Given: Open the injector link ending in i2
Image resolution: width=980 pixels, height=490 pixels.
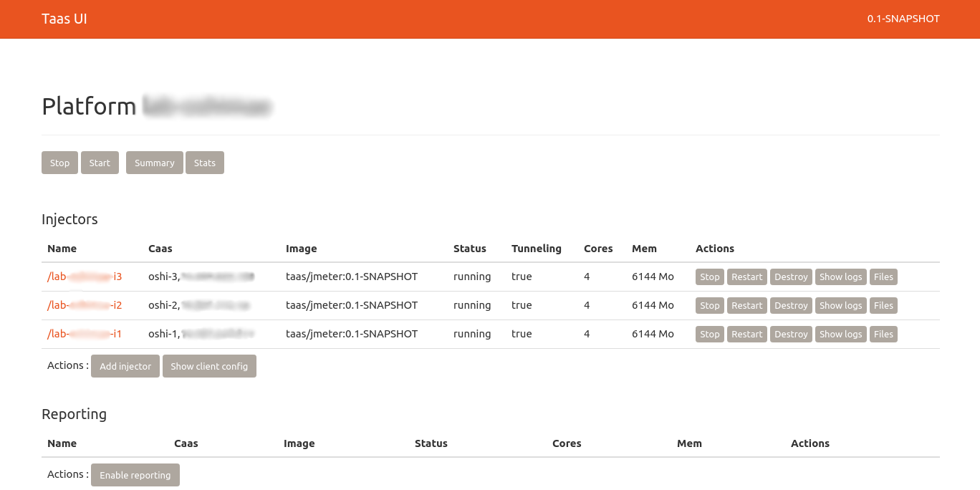Looking at the screenshot, I should 85,305.
